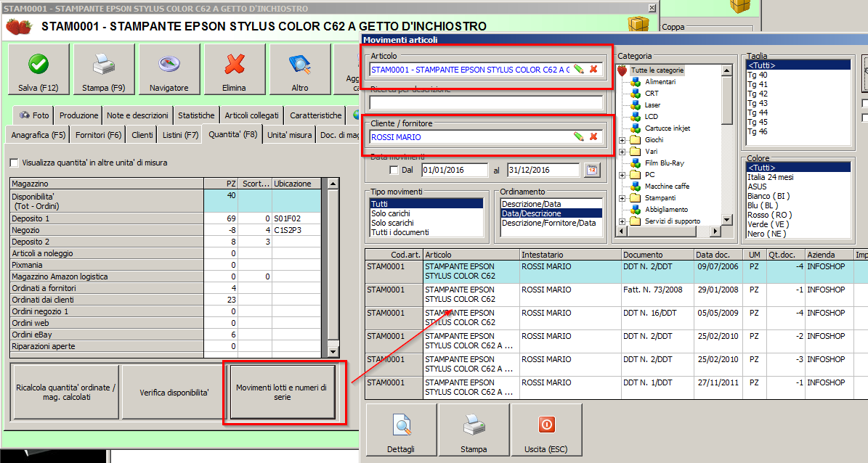Click the Dettagli document icon button
Screen dimensions: 868x463
tap(401, 430)
